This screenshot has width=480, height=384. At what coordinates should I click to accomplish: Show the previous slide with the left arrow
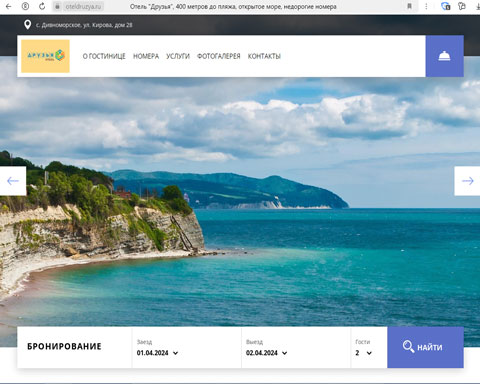click(x=13, y=181)
